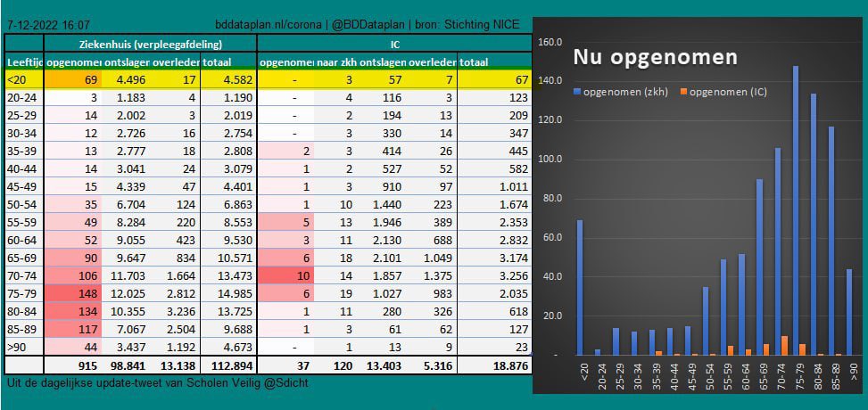This screenshot has width=868, height=410.
Task: Select the total 2.808
Action: pyautogui.click(x=236, y=151)
